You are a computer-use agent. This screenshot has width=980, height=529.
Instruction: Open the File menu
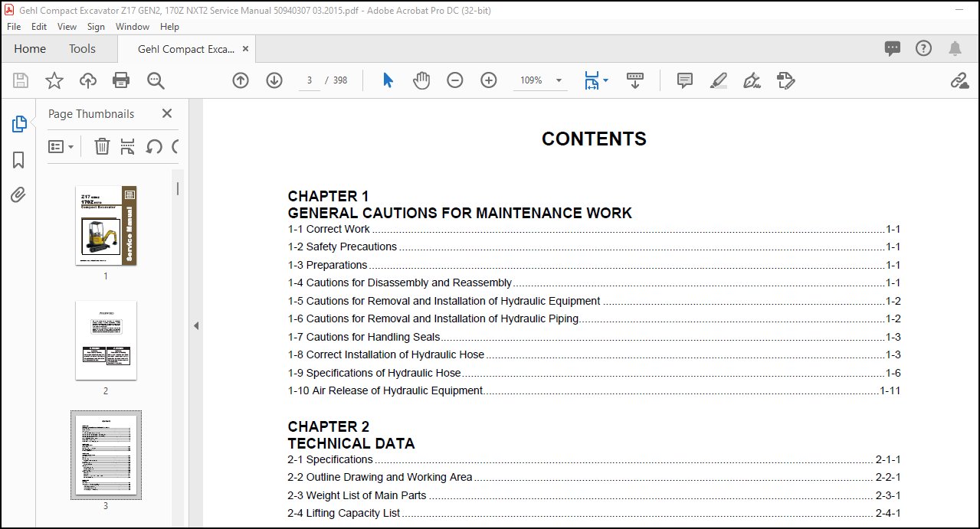coord(14,26)
